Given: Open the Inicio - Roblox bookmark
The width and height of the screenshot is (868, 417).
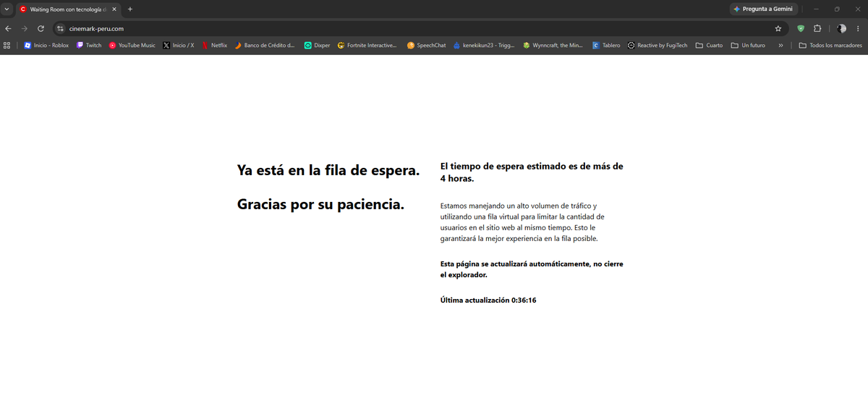Looking at the screenshot, I should click(x=46, y=45).
